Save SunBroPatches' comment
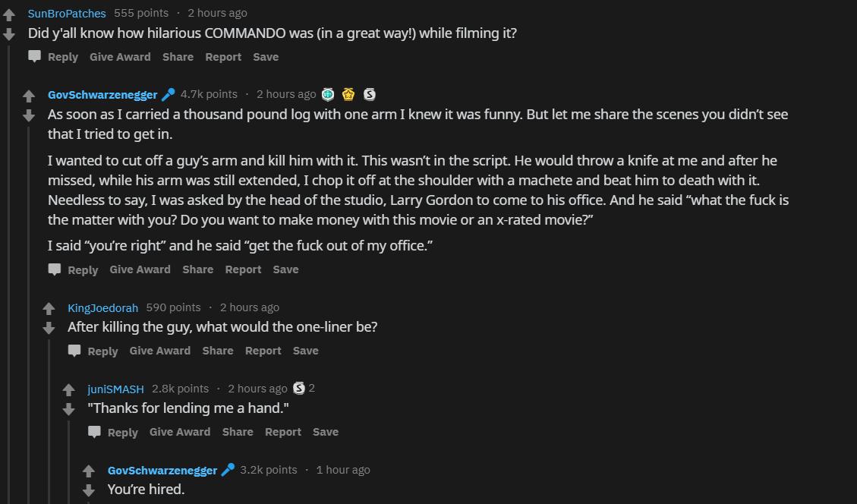 click(265, 57)
